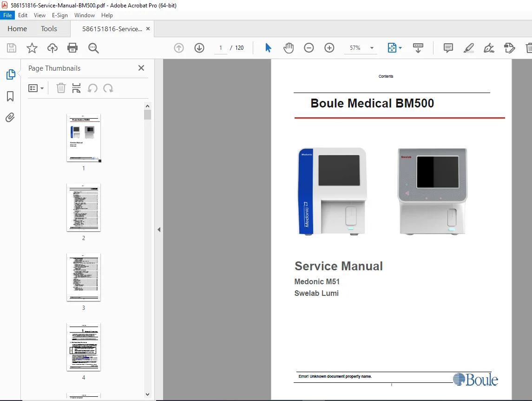Add a comment note icon
This screenshot has width=532, height=401.
[x=448, y=48]
